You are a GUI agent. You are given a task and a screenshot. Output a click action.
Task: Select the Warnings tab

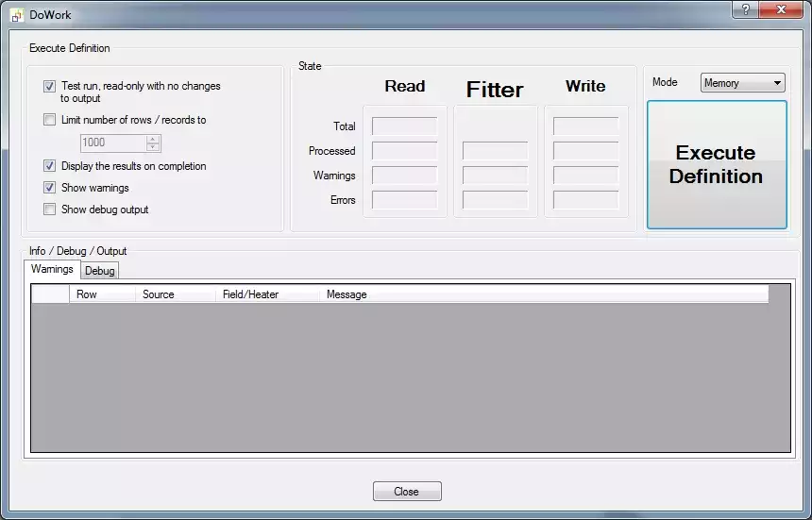52,270
